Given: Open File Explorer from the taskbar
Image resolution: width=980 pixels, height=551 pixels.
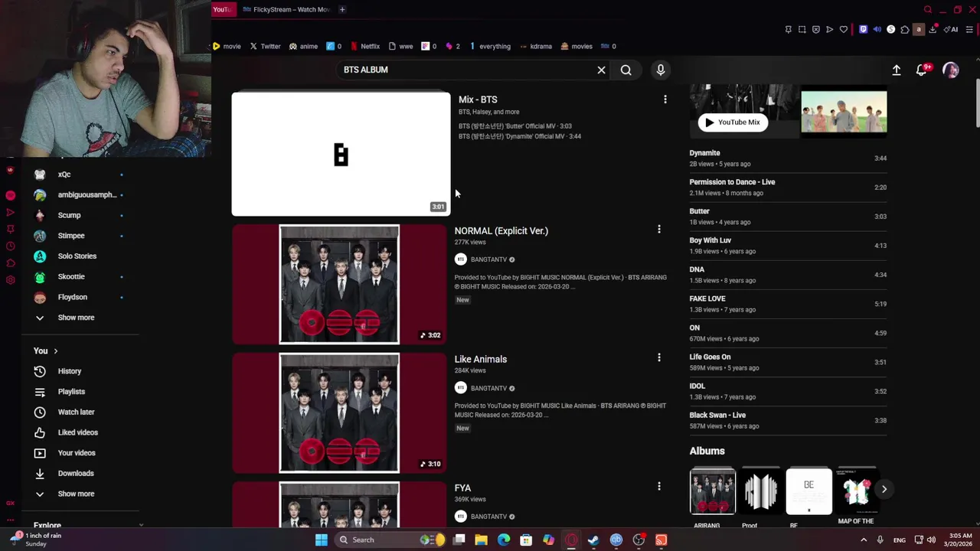Looking at the screenshot, I should [x=481, y=540].
